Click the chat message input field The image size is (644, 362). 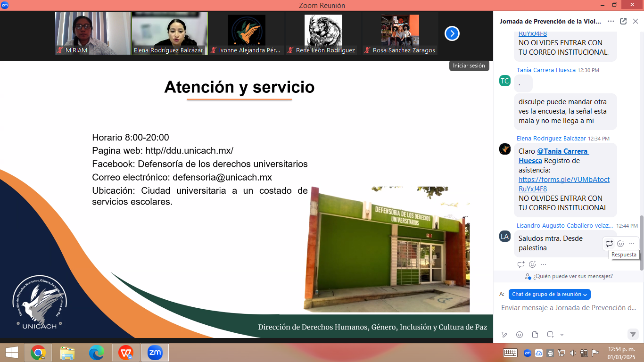point(568,308)
